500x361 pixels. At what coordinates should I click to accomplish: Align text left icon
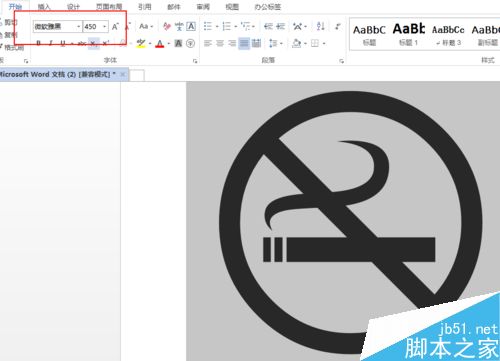coord(208,43)
